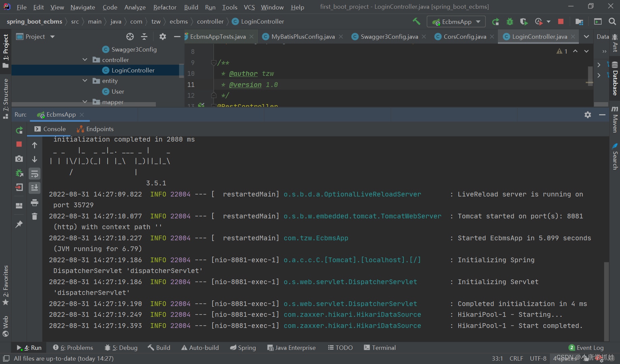The height and width of the screenshot is (364, 620).
Task: Collapse the entity folder
Action: (85, 81)
